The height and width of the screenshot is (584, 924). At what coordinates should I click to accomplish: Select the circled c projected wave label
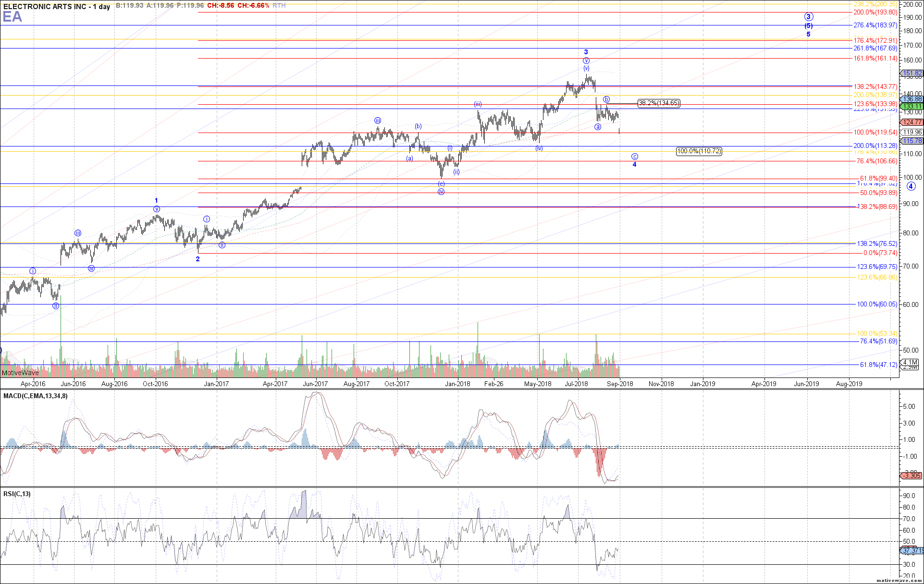635,157
